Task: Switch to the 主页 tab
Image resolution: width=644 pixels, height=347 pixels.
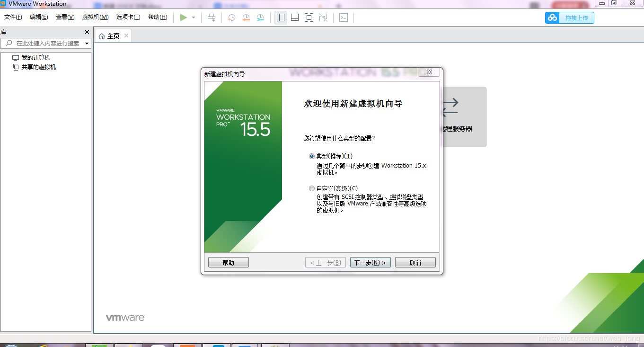Action: click(x=113, y=35)
